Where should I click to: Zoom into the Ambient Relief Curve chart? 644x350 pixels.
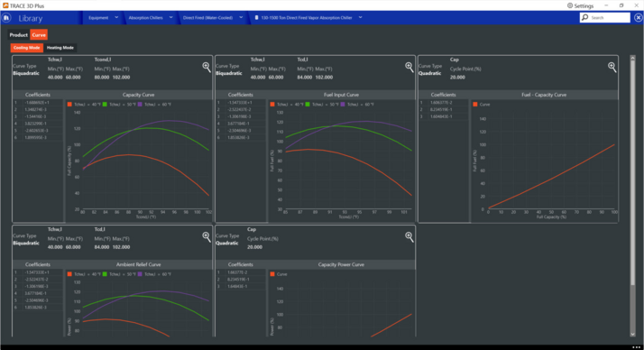[207, 236]
